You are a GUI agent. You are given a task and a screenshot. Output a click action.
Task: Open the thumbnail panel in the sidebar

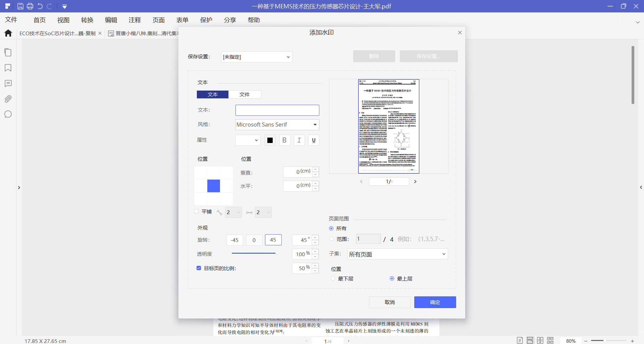[8, 52]
